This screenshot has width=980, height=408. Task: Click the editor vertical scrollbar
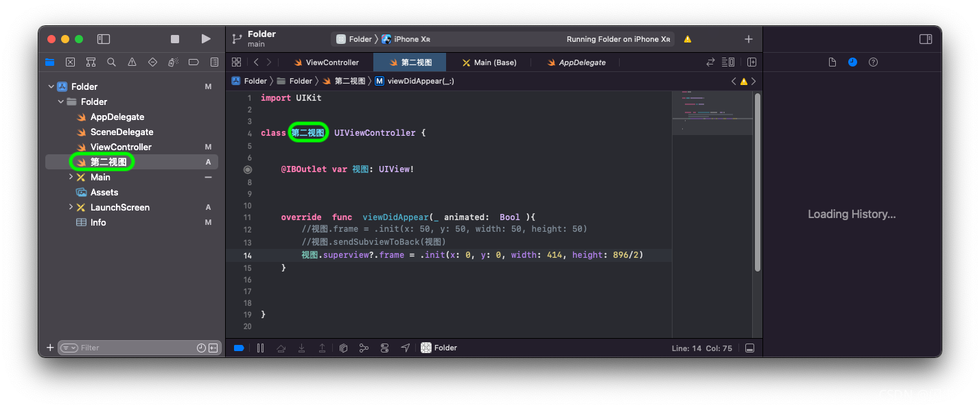click(758, 182)
